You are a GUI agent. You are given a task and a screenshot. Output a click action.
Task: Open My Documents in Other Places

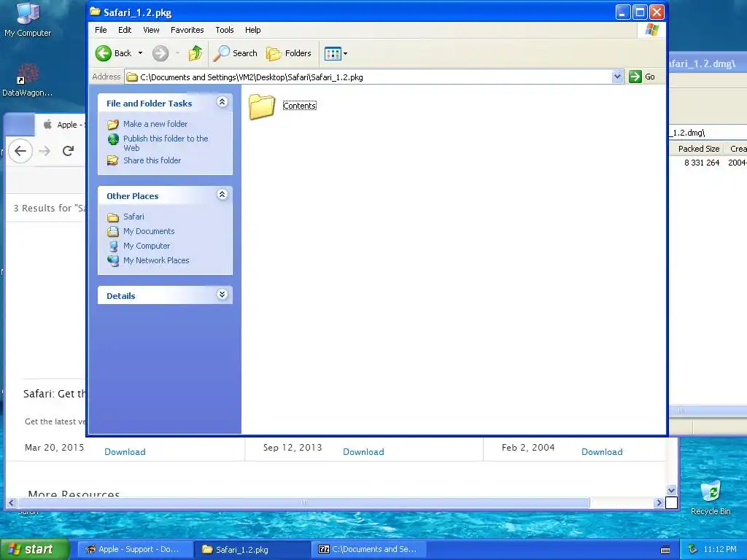(x=149, y=231)
